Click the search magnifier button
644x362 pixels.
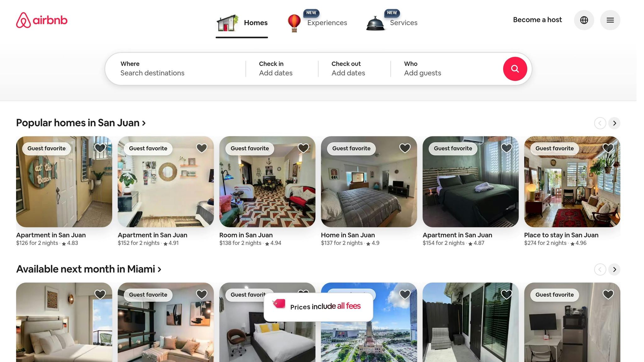(x=515, y=69)
